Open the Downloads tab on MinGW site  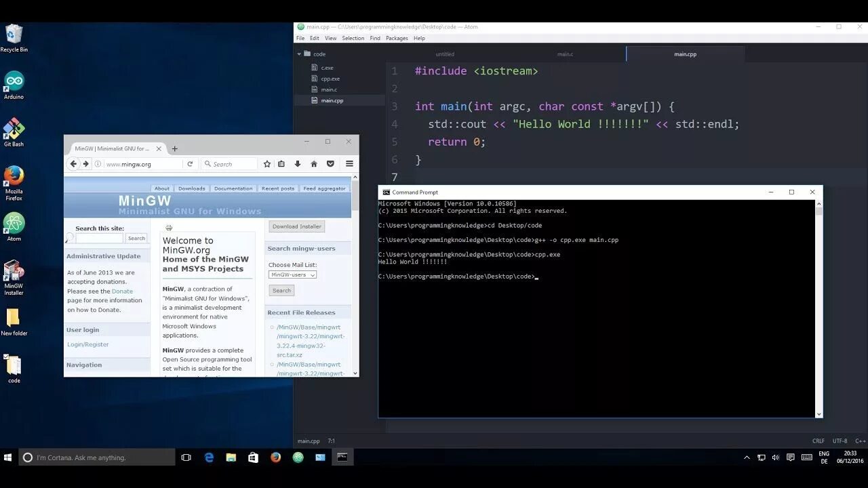pos(191,188)
